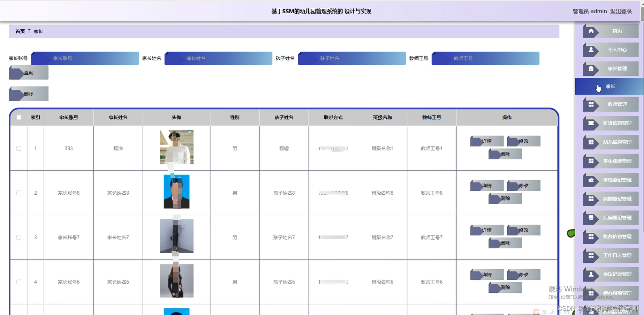Expand the 班级信息管理 sidebar menu
The image size is (644, 315).
tap(611, 123)
